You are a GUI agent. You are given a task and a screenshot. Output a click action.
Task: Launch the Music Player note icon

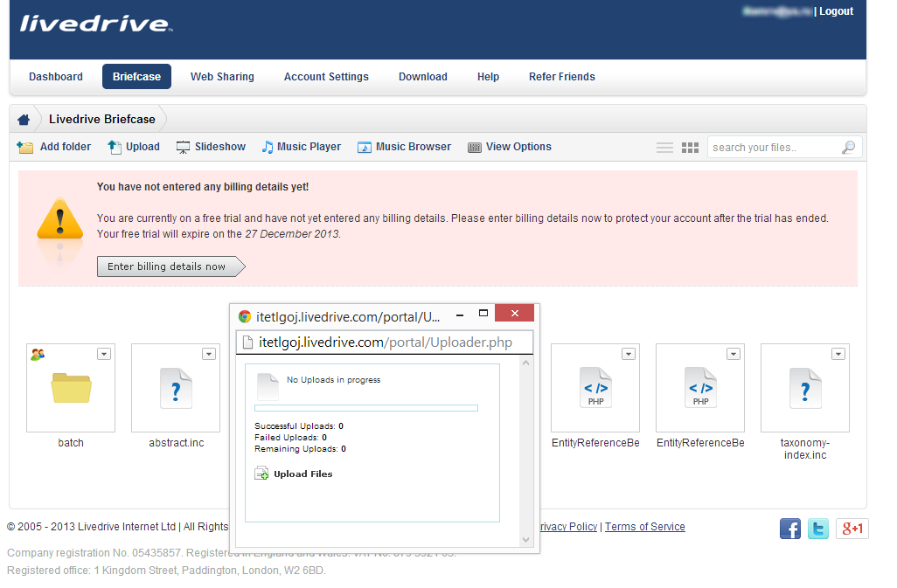coord(268,148)
